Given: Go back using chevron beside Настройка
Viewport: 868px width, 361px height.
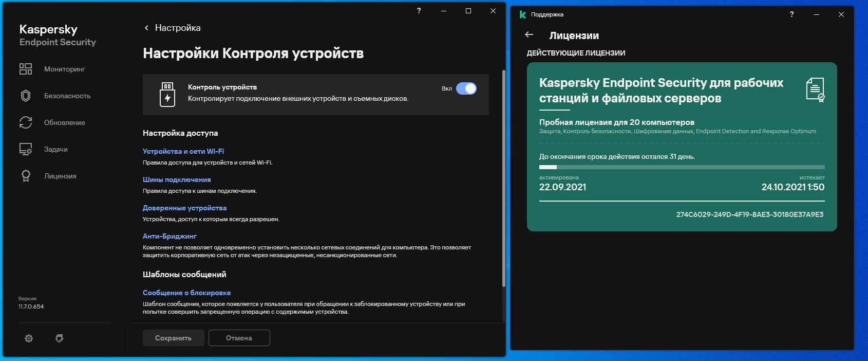Looking at the screenshot, I should (x=146, y=28).
